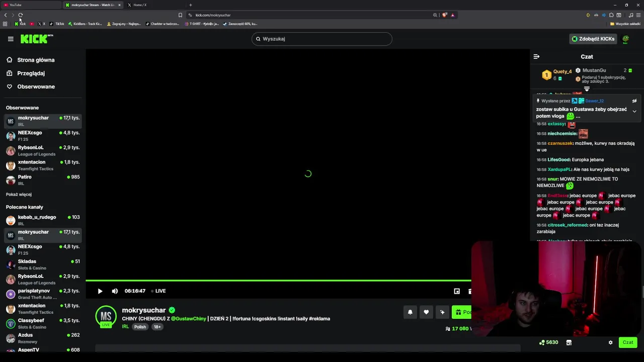Screen dimensions: 644x362
Task: Go back with the browser back arrow
Action: point(6,15)
